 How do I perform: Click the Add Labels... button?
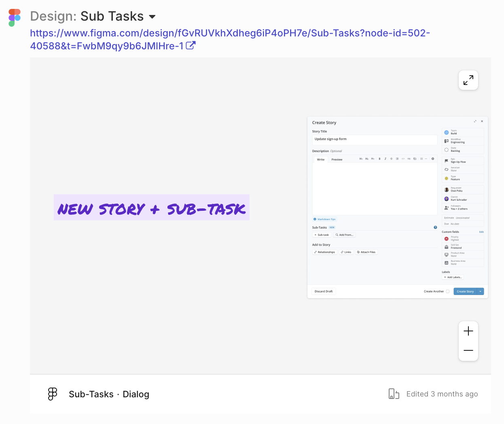pyautogui.click(x=453, y=277)
